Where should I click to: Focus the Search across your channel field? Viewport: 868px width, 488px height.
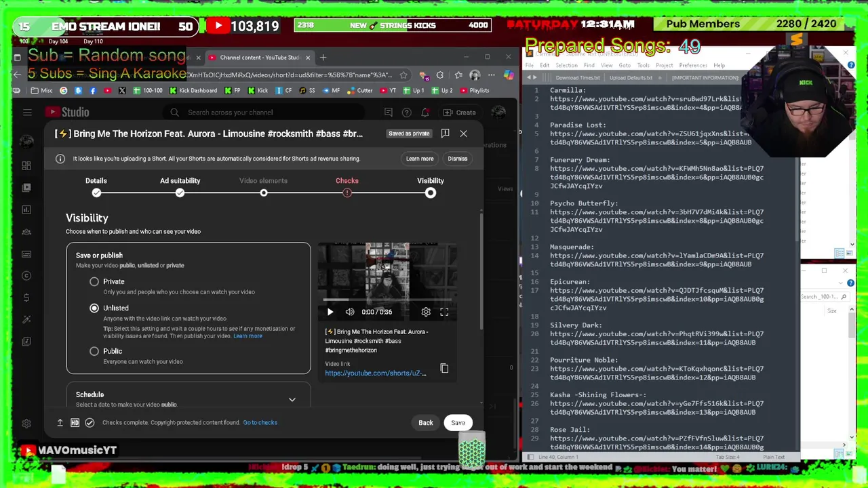264,113
